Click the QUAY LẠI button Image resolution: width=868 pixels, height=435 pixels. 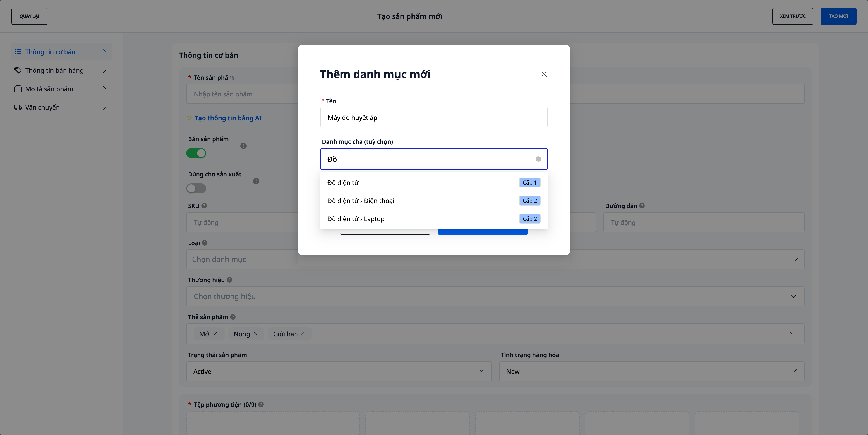(29, 16)
